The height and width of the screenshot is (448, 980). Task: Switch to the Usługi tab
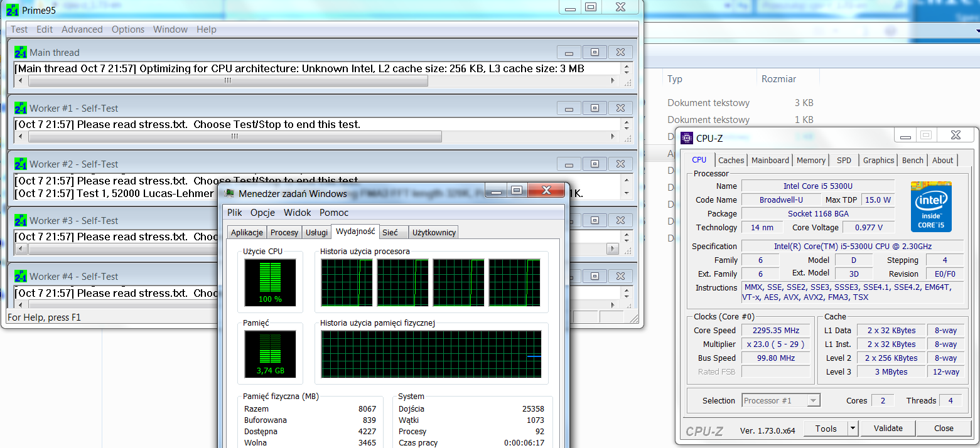[x=316, y=232]
